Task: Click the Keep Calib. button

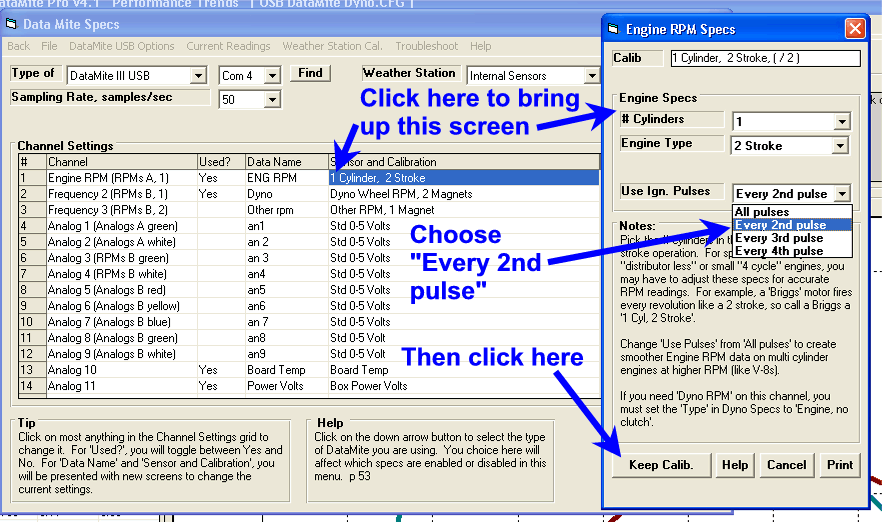Action: pos(662,465)
